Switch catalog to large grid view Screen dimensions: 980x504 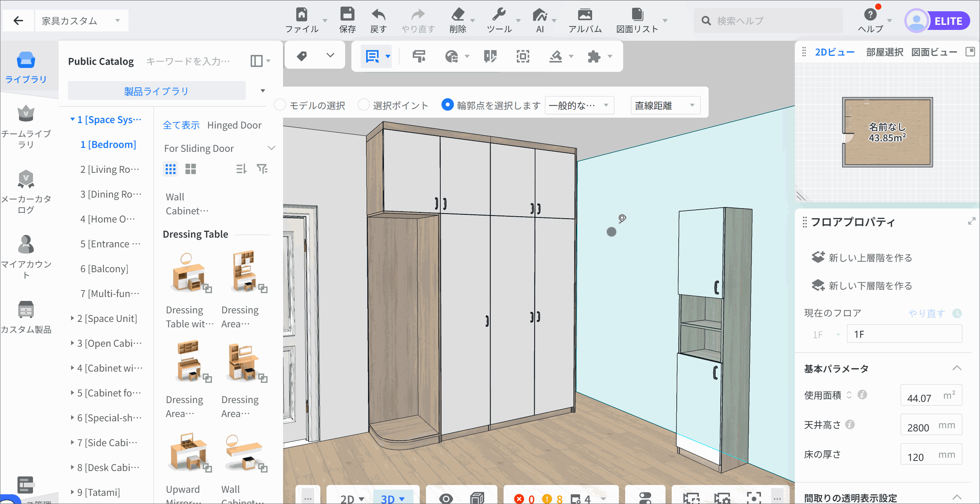click(x=191, y=169)
